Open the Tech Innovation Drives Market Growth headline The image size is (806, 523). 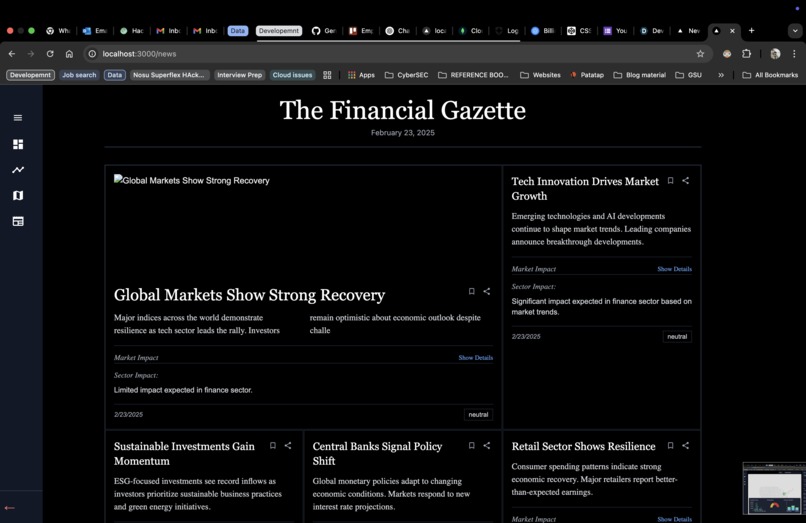pos(585,189)
